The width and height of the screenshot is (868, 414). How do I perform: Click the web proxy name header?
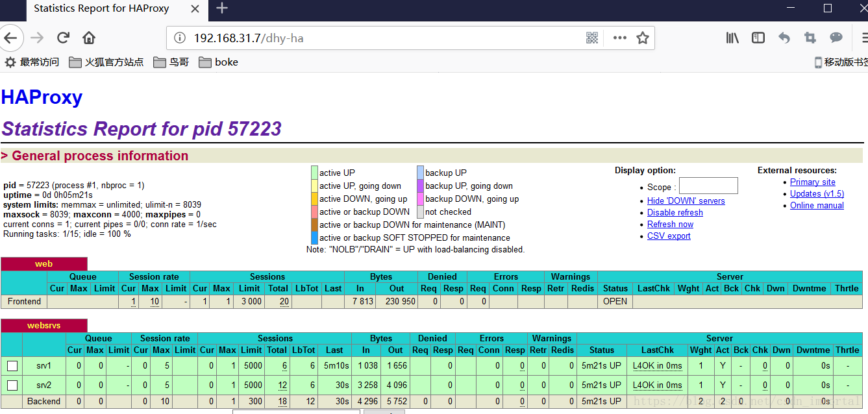click(x=43, y=264)
